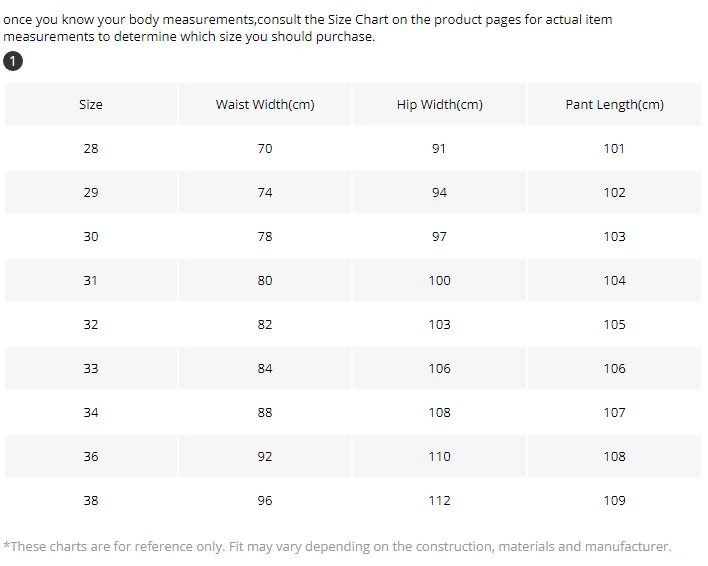Select size 34 cell
Viewport: 708px width, 566px height.
point(91,412)
